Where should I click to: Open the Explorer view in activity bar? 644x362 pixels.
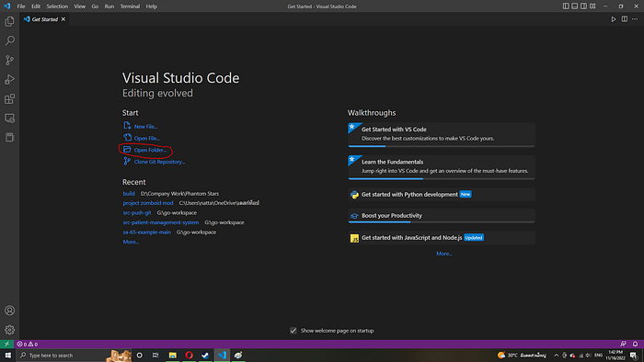click(9, 21)
